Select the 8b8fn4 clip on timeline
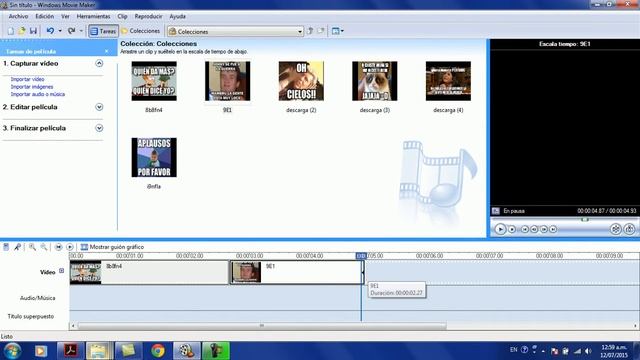This screenshot has height=360, width=640. pyautogui.click(x=149, y=272)
